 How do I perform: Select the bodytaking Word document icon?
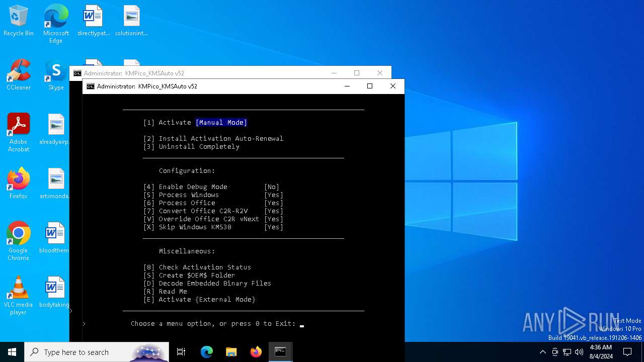(x=54, y=293)
